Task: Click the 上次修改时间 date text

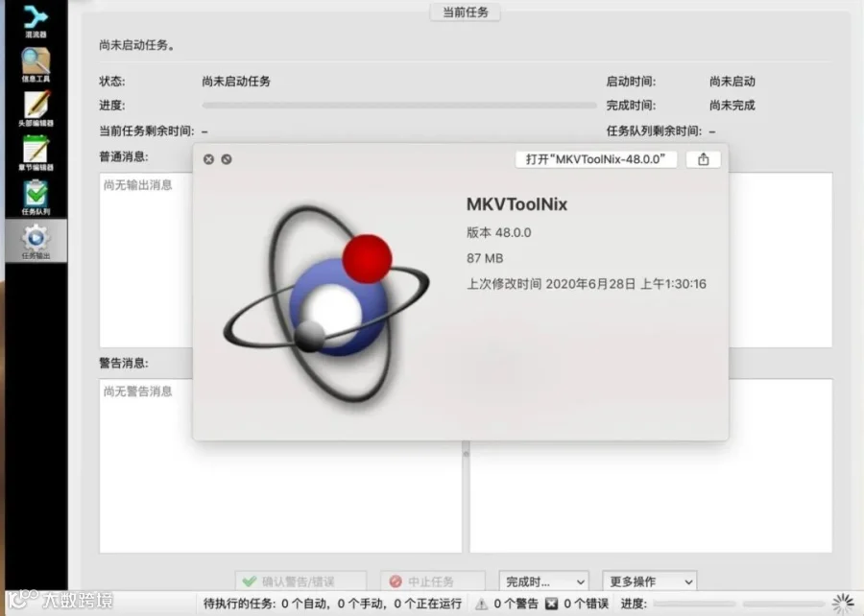Action: coord(587,284)
